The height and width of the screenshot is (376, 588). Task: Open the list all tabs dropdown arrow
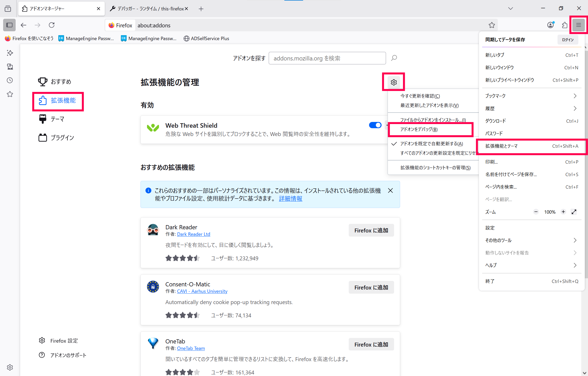[510, 9]
